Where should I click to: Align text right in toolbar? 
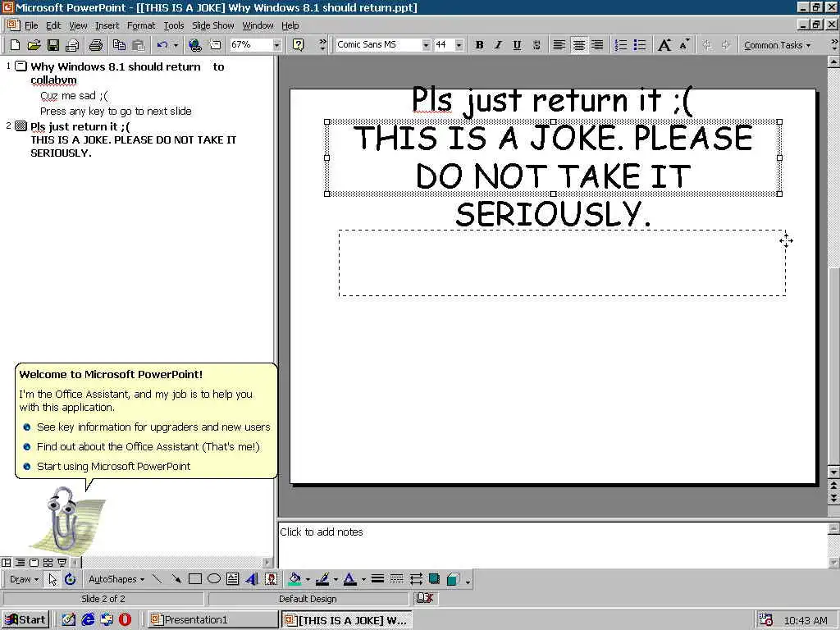point(597,45)
